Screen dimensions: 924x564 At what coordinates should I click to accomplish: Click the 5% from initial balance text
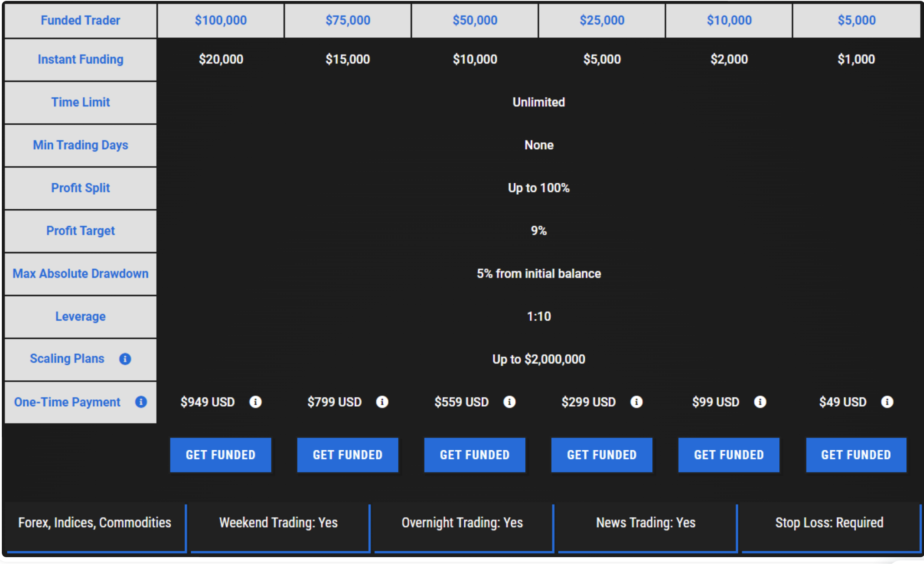(x=539, y=273)
